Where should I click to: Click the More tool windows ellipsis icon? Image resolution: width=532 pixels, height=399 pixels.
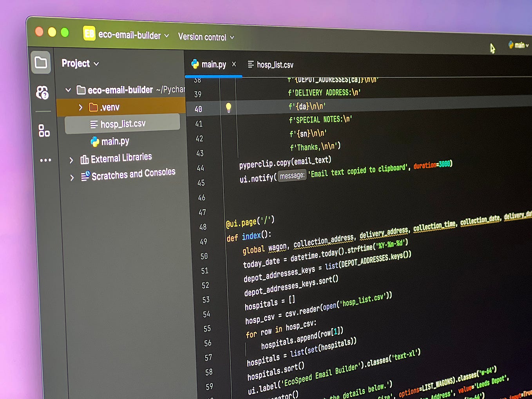[45, 160]
